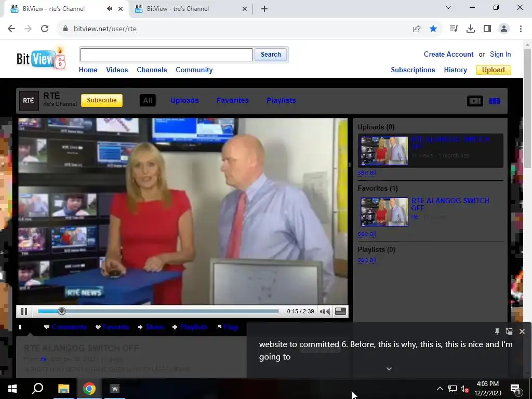Open the video info 'i' tab
Screen dimensions: 532x399
(20, 327)
